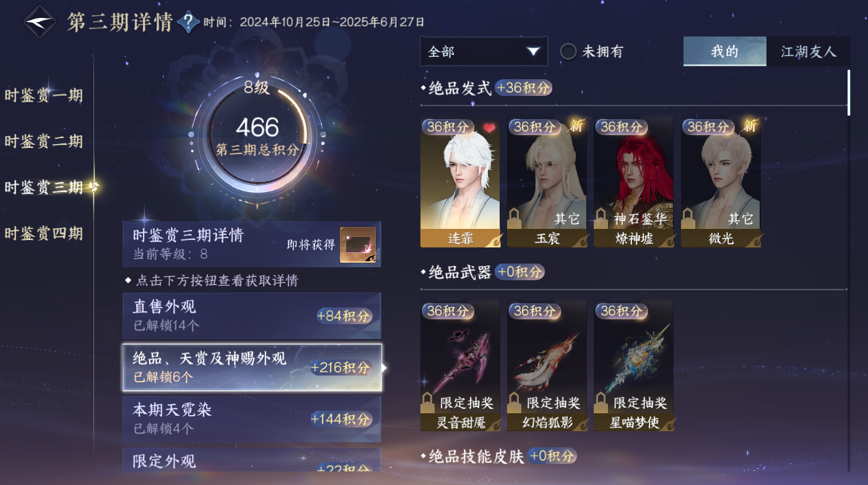Click the heart icon on 连霏 card
The width and height of the screenshot is (868, 485).
tap(490, 127)
